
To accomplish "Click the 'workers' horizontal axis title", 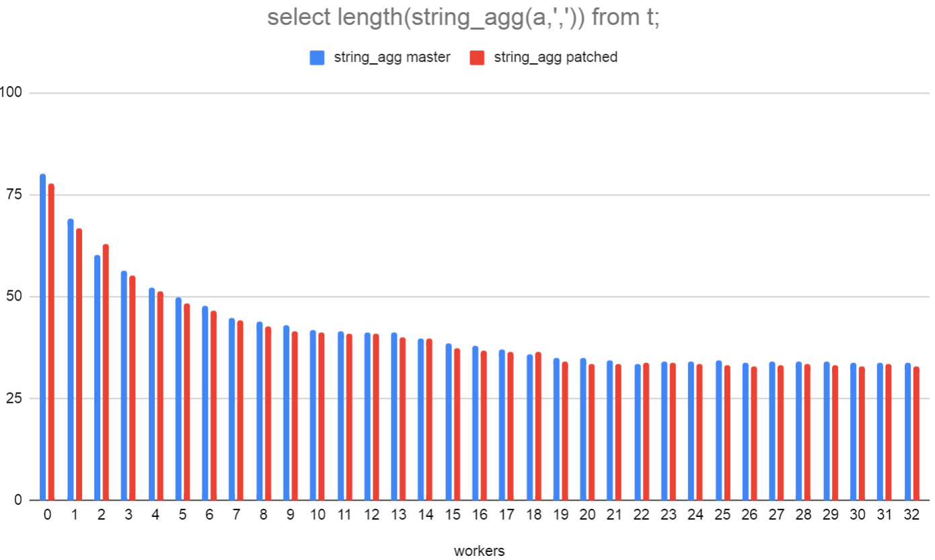I will pos(479,551).
